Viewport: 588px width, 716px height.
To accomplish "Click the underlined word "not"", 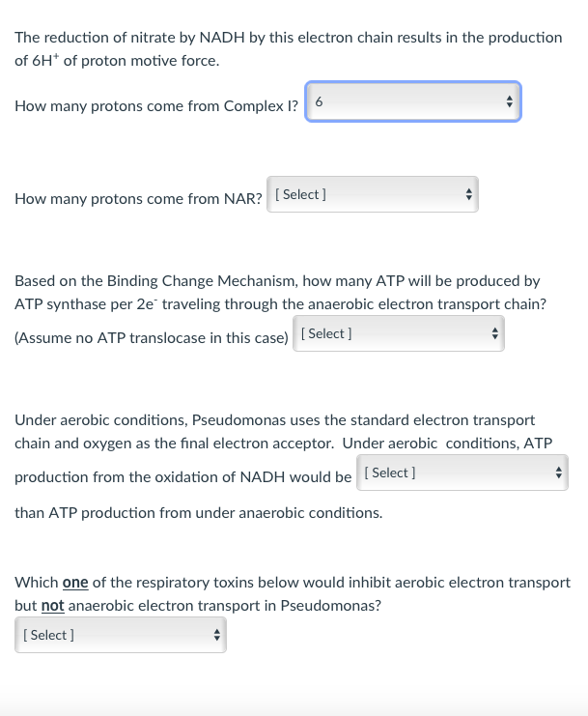I will 52,606.
